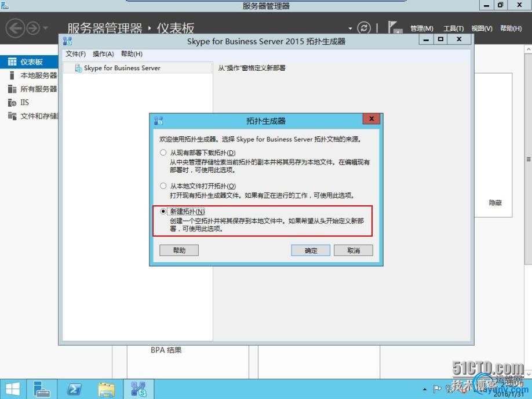Image resolution: width=532 pixels, height=399 pixels.
Task: Open 视图(V) menu in Server Manager
Action: pyautogui.click(x=482, y=28)
